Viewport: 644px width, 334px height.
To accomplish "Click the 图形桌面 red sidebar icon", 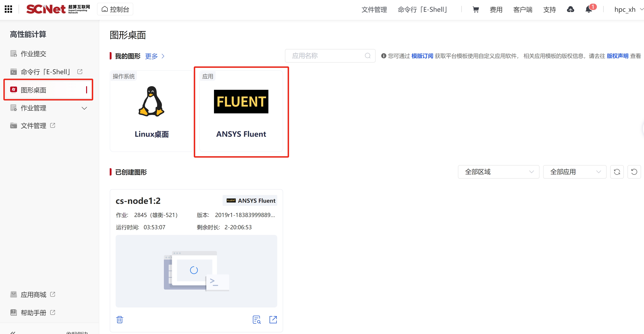I will click(x=14, y=90).
